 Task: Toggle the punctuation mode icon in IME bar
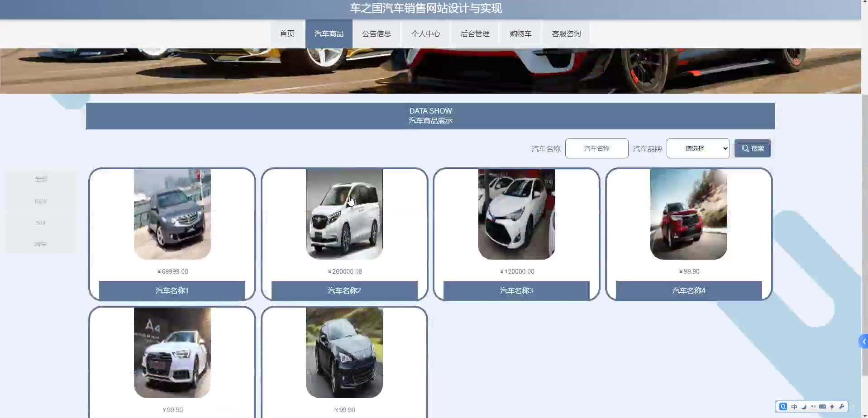(x=813, y=407)
